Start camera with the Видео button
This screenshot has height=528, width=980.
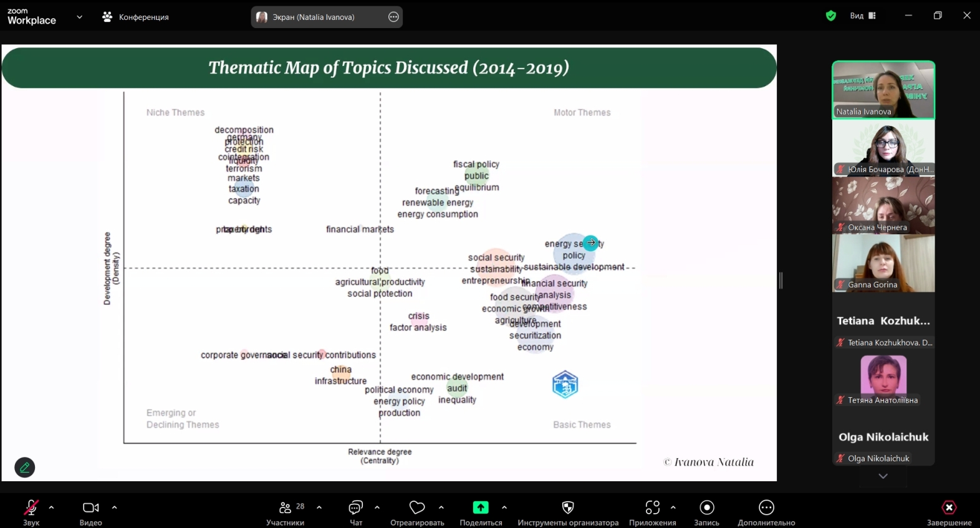point(91,512)
